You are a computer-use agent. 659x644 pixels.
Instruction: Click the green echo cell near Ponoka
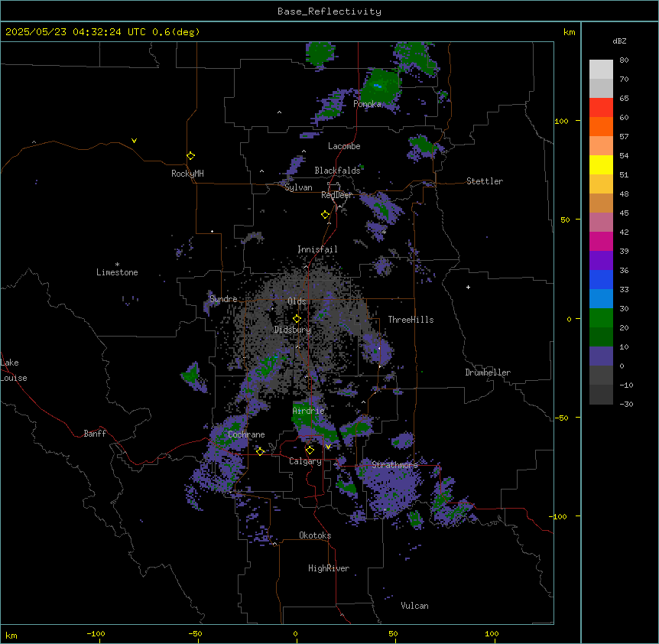click(x=381, y=86)
